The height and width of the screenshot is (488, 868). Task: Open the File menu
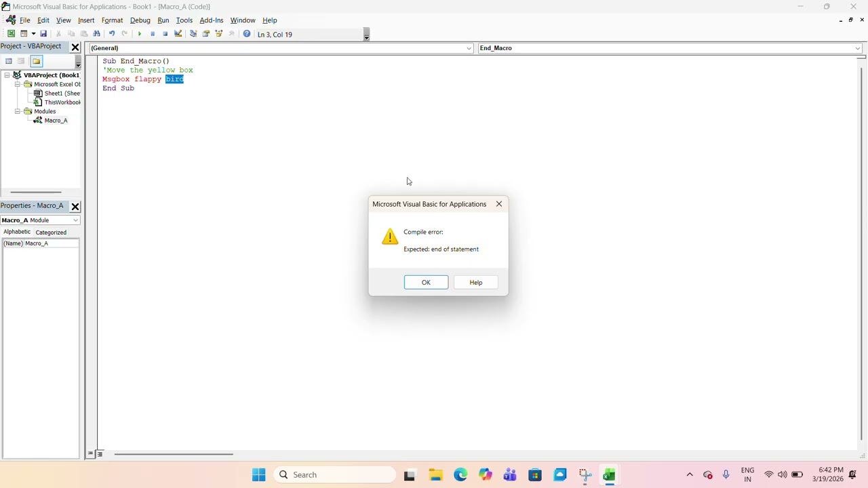(x=24, y=20)
